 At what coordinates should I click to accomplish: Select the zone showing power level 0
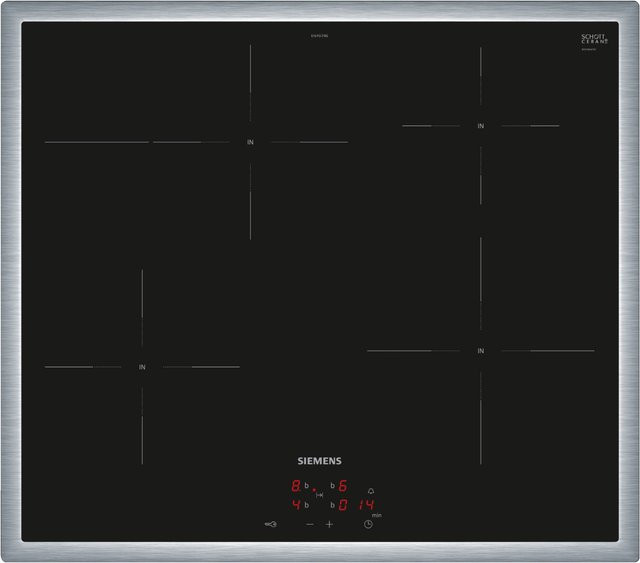(342, 505)
